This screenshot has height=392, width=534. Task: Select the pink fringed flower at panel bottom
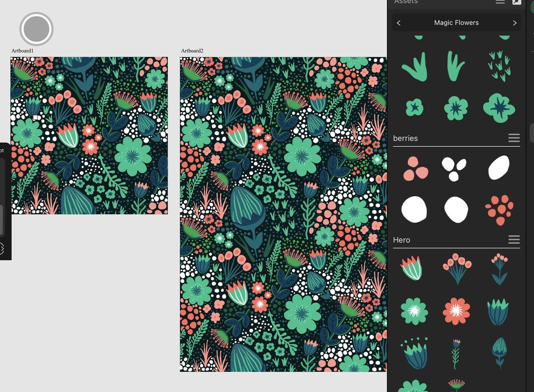click(x=456, y=385)
